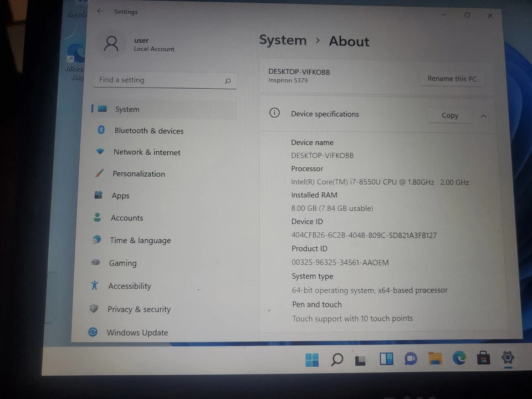The width and height of the screenshot is (532, 399).
Task: Launch Microsoft Edge from the taskbar
Action: pos(459,358)
